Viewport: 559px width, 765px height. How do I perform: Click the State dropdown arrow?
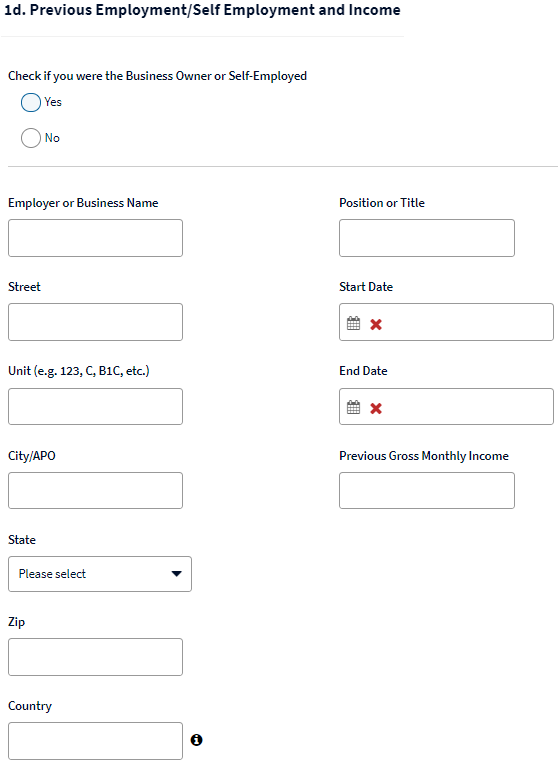177,574
